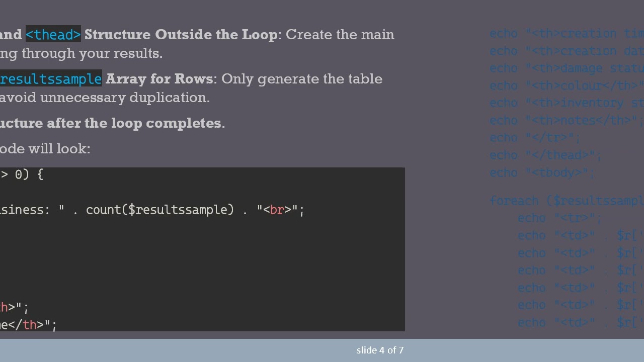The image size is (644, 362).
Task: Click the highlighted resultssample code word
Action: [51, 79]
